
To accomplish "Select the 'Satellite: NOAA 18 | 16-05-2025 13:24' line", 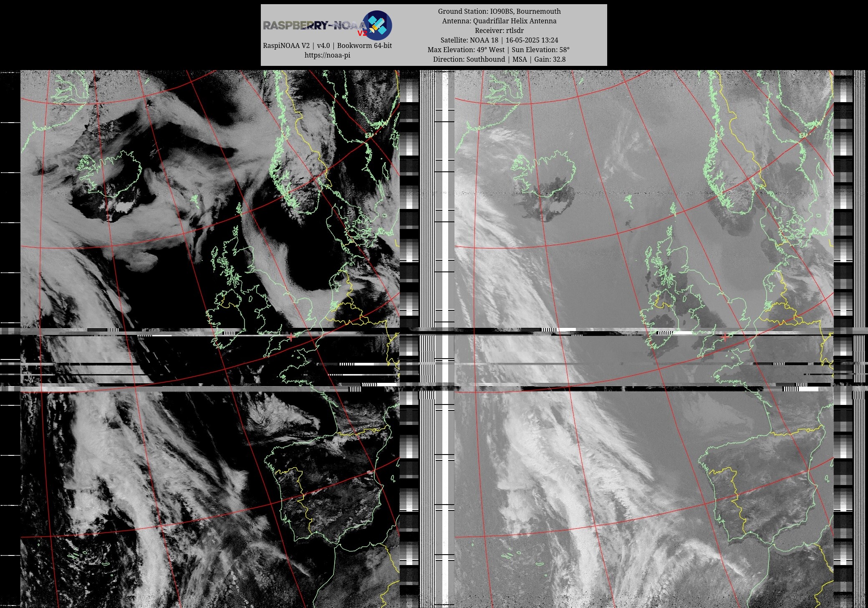I will coord(499,40).
